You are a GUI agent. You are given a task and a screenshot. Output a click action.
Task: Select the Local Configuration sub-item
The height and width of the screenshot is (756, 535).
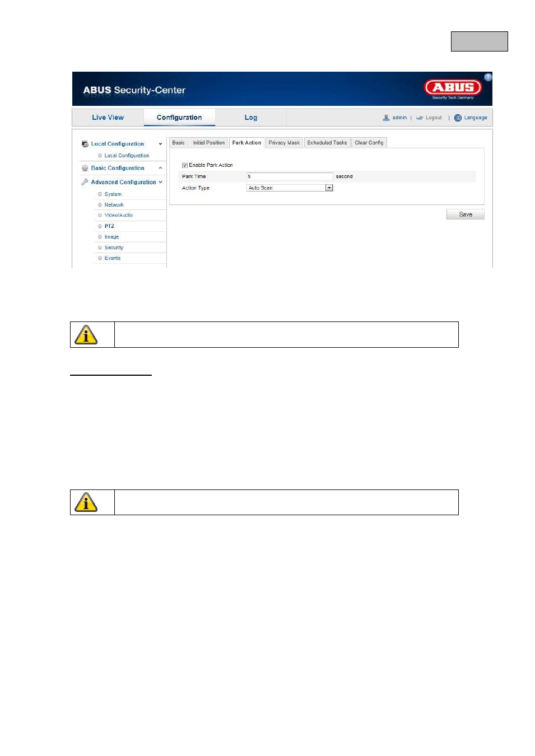[127, 156]
